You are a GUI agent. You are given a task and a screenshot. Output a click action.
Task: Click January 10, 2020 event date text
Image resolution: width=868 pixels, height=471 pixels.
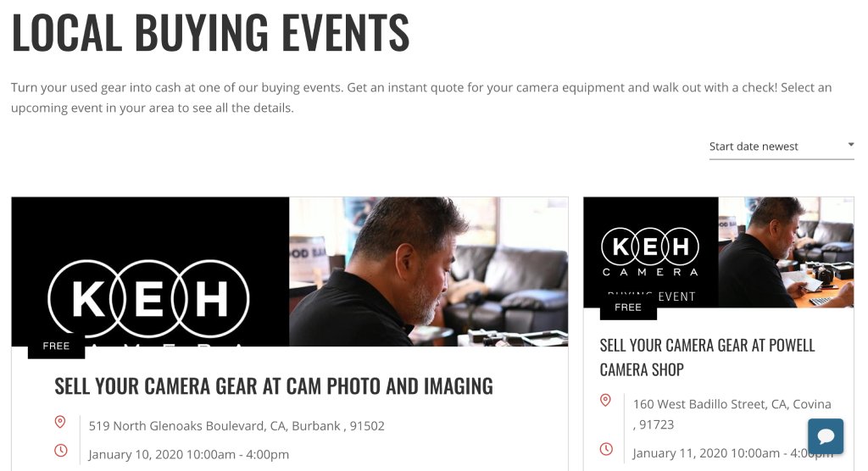pyautogui.click(x=189, y=454)
